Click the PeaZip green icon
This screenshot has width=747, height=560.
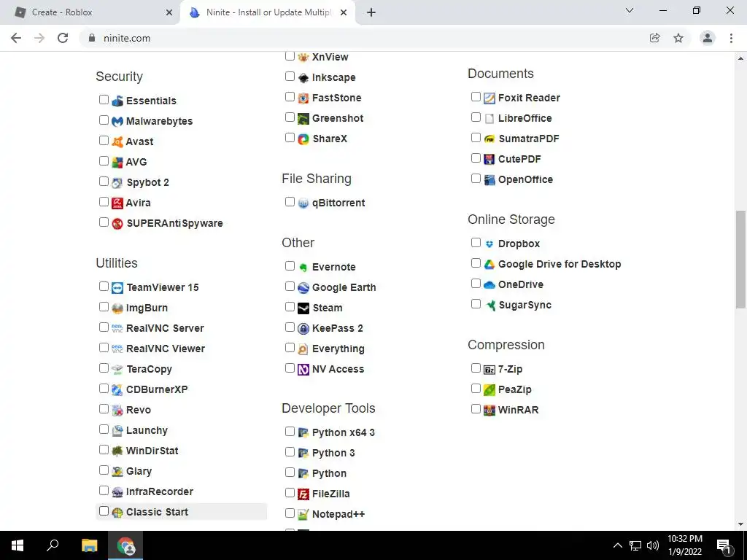click(489, 390)
